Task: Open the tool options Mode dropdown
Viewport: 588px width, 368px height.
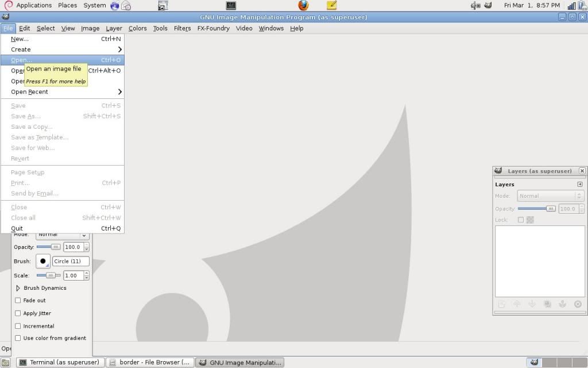Action: (x=63, y=236)
